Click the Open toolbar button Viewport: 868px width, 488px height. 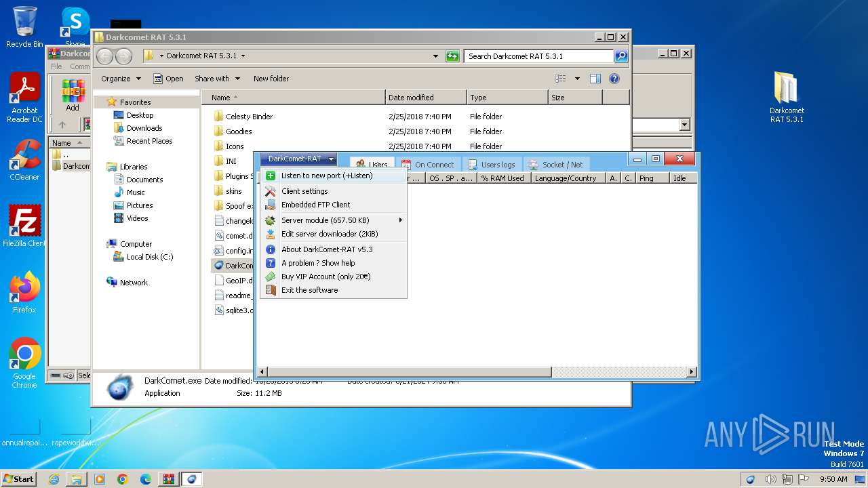tap(168, 79)
